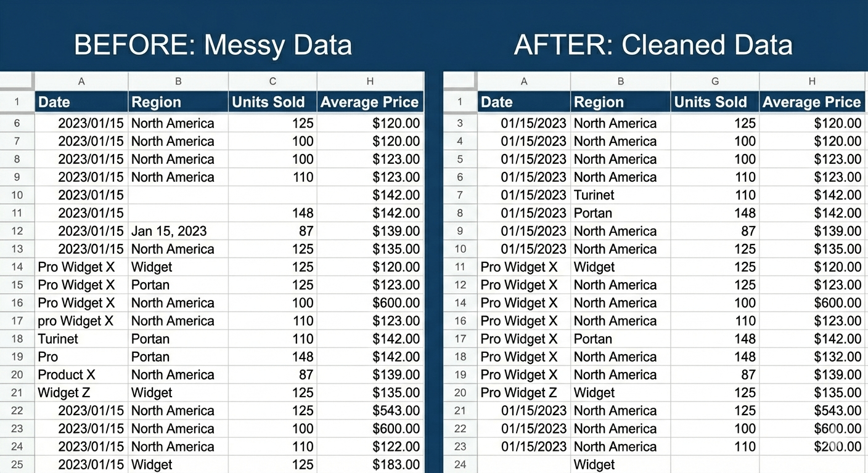Image resolution: width=868 pixels, height=473 pixels.
Task: Select column C header labeled Units Sold
Action: pyautogui.click(x=272, y=81)
